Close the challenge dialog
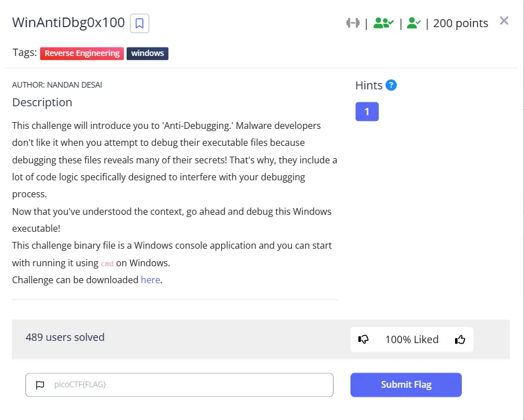Screen dimensions: 524x420 click(x=504, y=21)
